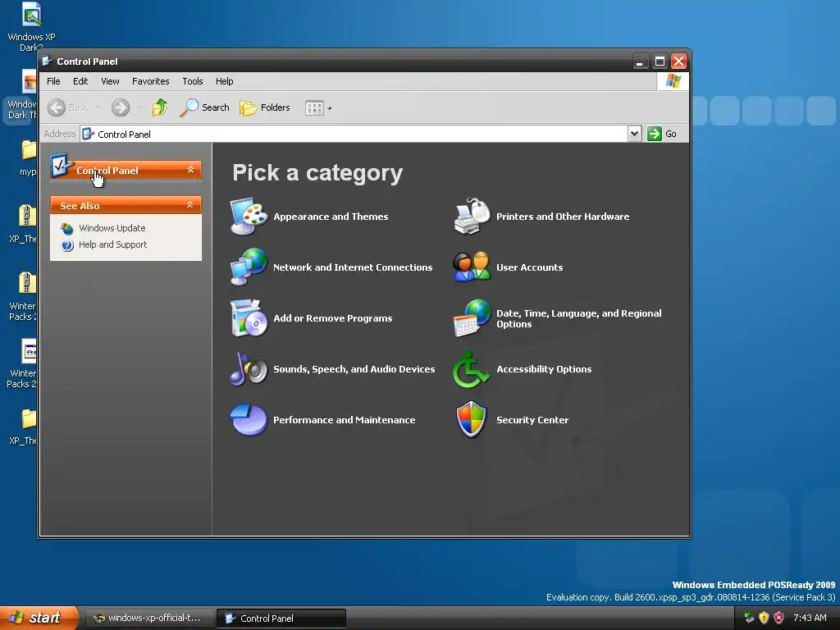
Task: Collapse the Control Panel sidebar section chevron
Action: coord(190,169)
